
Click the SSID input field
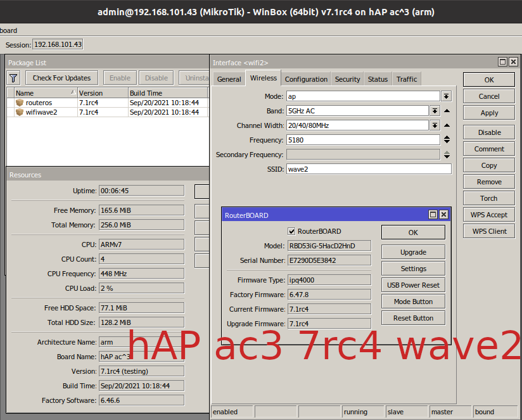click(369, 169)
